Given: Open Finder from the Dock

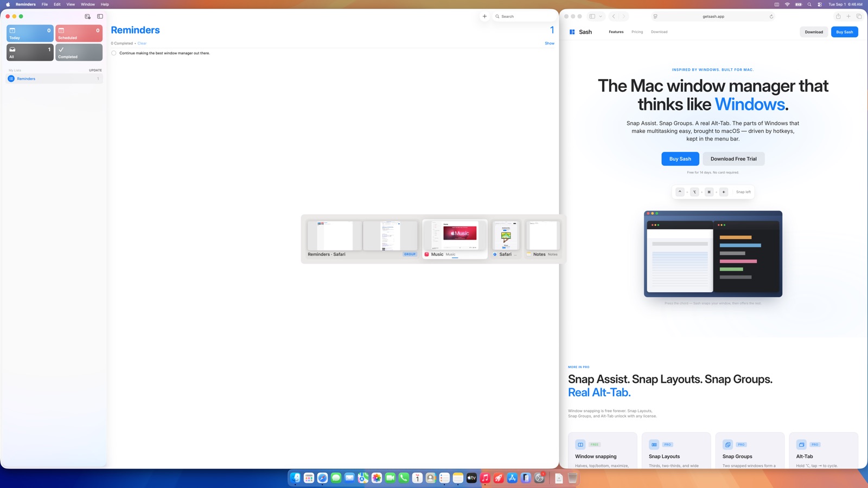Looking at the screenshot, I should (295, 478).
